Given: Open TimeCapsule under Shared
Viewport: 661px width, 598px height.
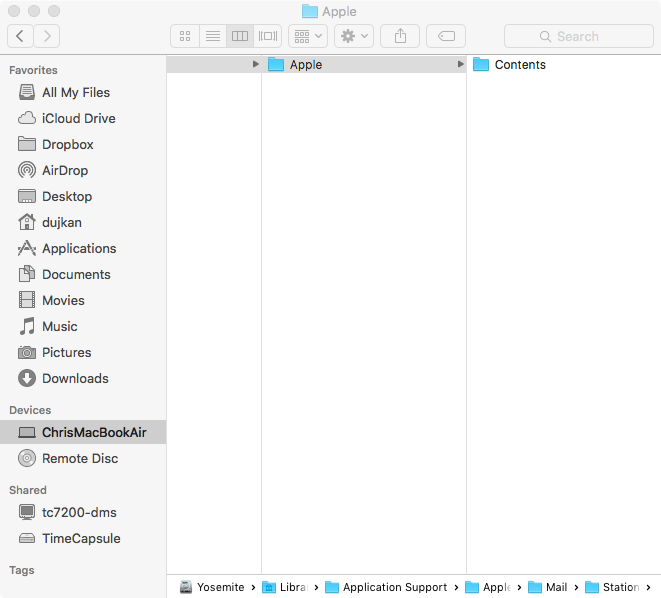Looking at the screenshot, I should click(x=83, y=539).
